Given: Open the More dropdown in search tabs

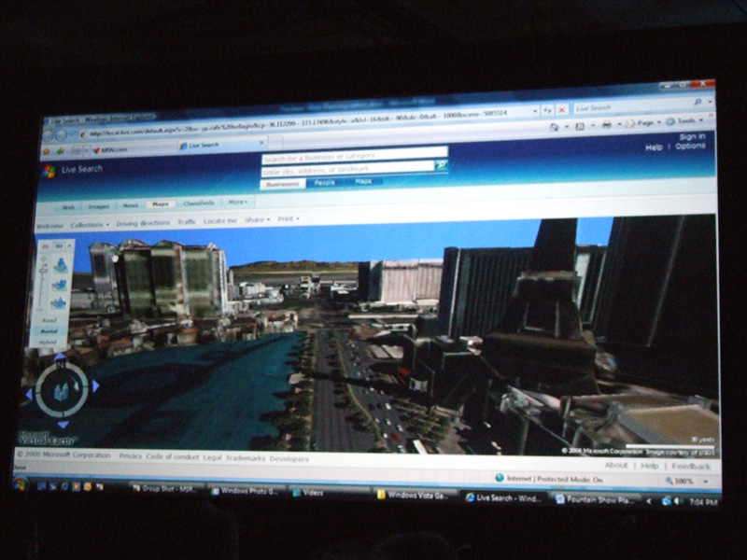Looking at the screenshot, I should [x=238, y=202].
